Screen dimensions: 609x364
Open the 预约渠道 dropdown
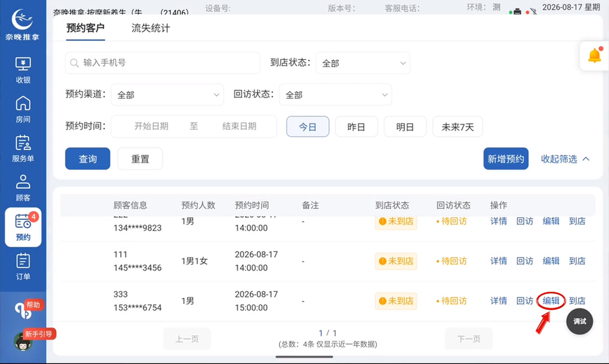click(167, 95)
